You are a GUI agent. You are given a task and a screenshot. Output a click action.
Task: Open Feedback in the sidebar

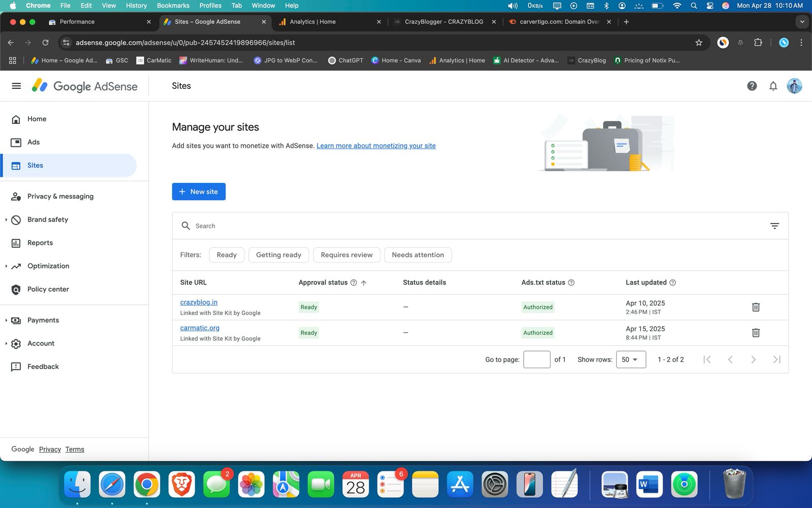43,367
